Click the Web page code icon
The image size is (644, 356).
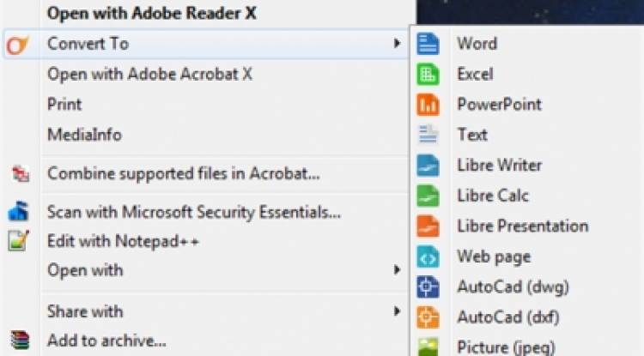click(x=428, y=256)
